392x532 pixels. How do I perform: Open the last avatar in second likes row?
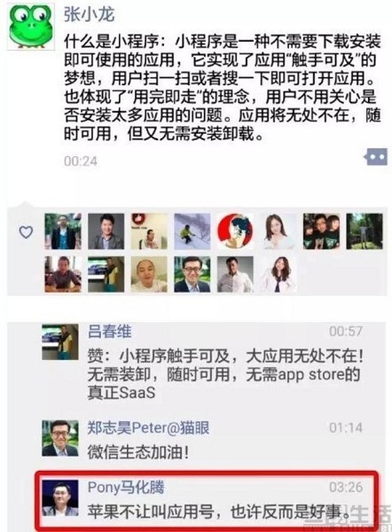click(278, 274)
